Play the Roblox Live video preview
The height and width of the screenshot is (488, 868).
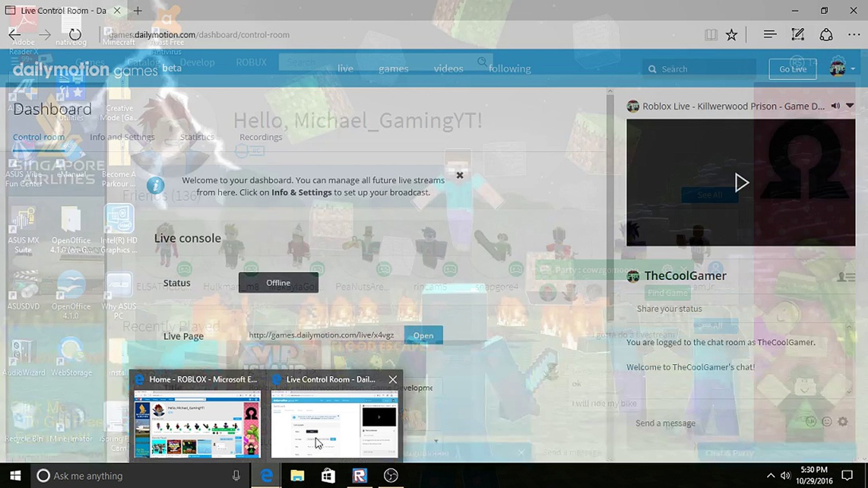(x=741, y=183)
